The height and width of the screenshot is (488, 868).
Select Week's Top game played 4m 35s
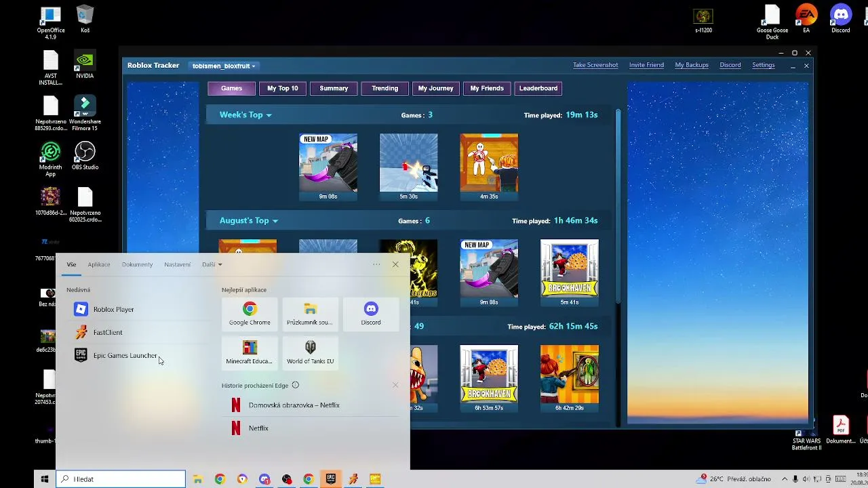[489, 167]
